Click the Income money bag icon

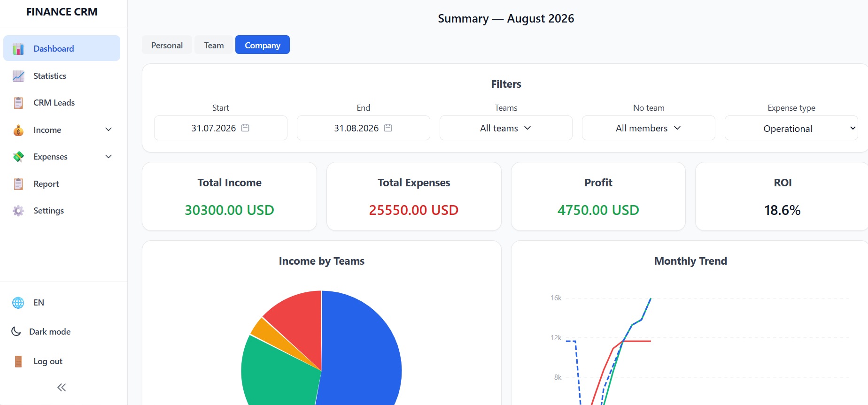click(x=18, y=130)
